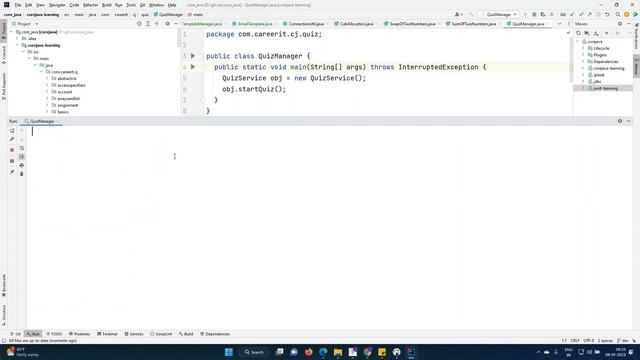Open the Build menu
The image size is (640, 360).
(x=107, y=5)
